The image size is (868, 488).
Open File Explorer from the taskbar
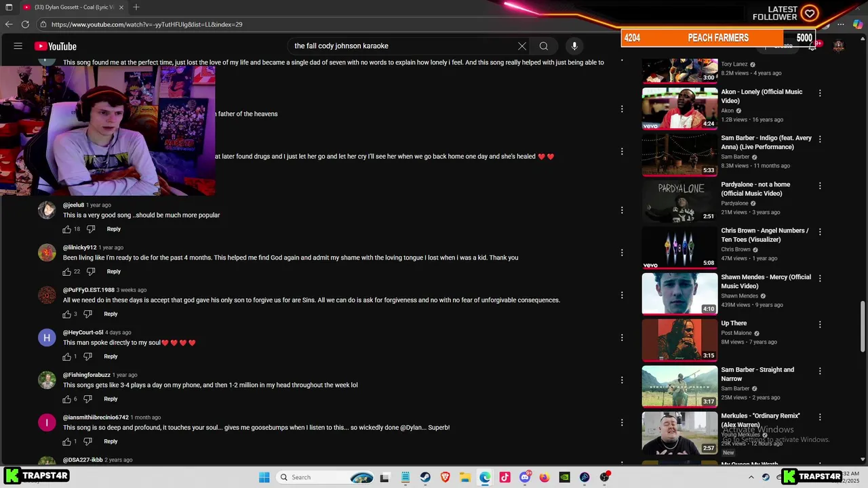click(465, 477)
